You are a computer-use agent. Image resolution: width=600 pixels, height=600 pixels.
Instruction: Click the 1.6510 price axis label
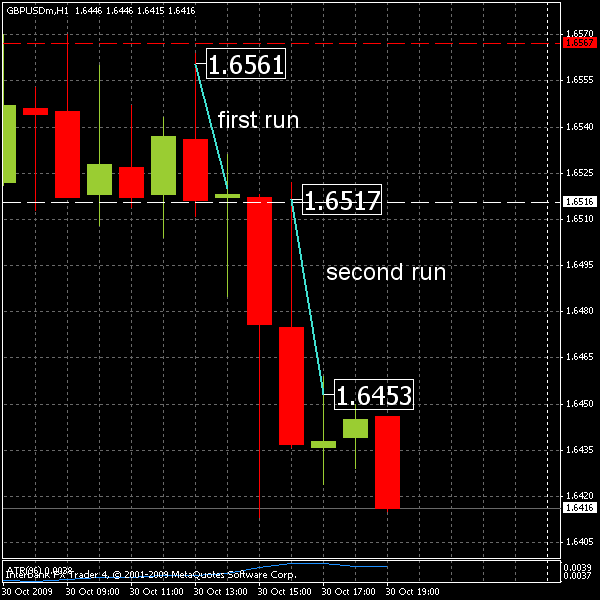tap(579, 219)
